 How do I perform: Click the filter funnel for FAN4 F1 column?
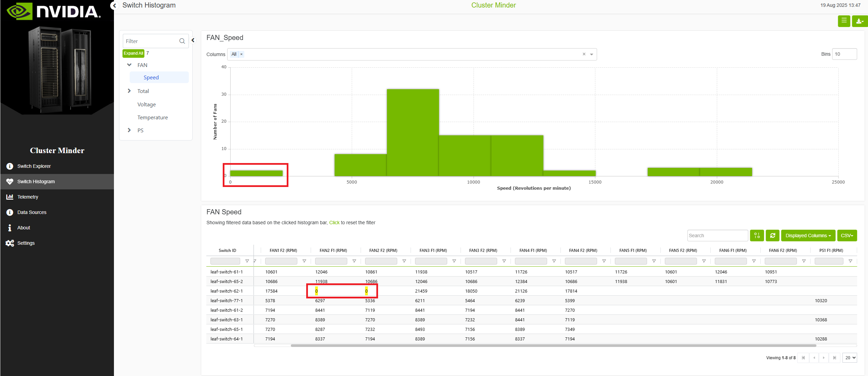point(554,261)
